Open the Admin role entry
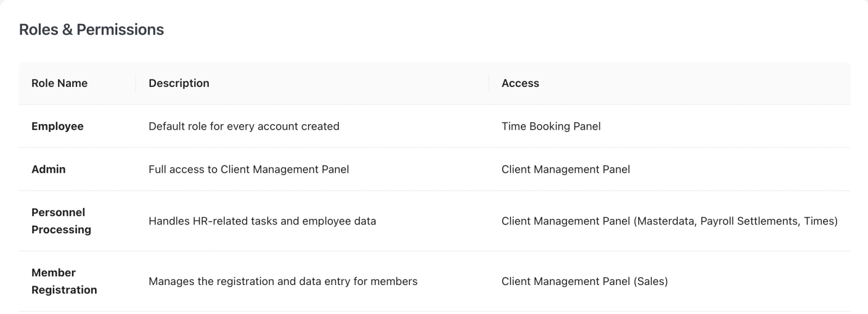Image resolution: width=868 pixels, height=314 pixels. point(49,169)
